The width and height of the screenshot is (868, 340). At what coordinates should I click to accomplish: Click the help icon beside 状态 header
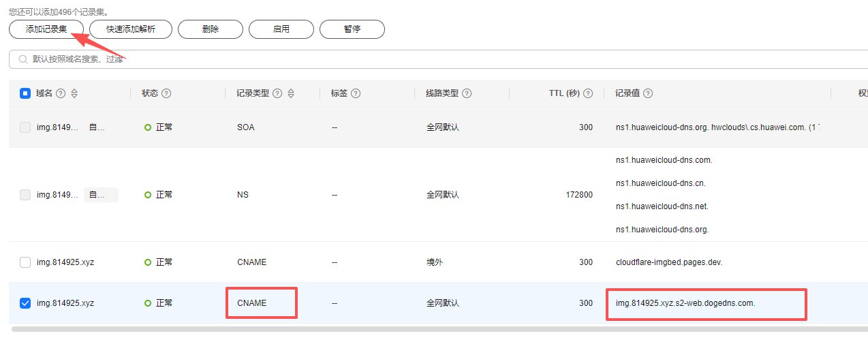166,94
